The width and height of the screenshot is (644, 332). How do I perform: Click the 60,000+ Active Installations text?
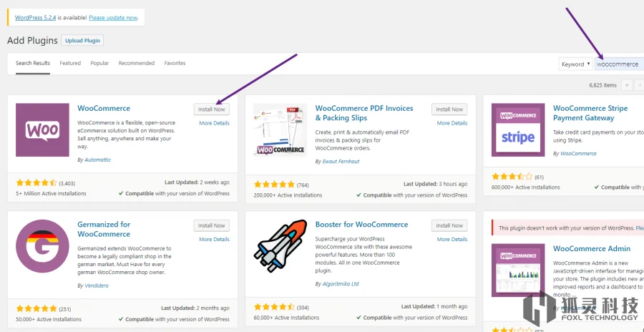286,318
